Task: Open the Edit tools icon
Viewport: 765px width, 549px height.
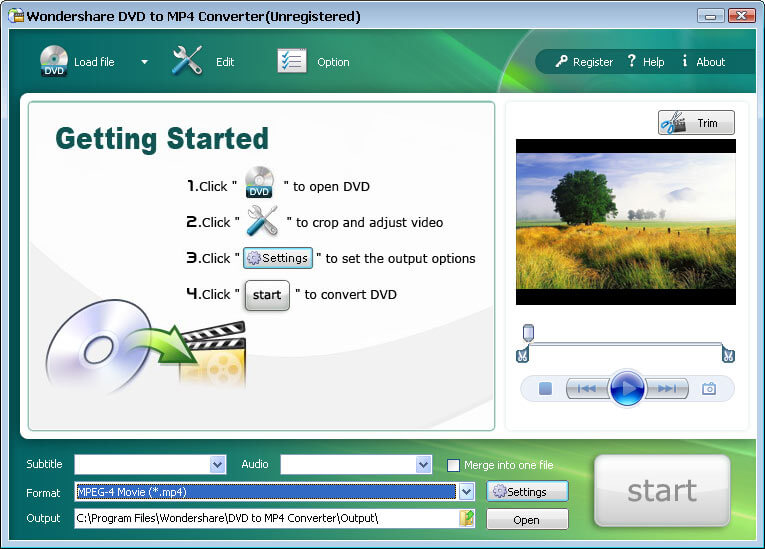Action: coord(187,61)
